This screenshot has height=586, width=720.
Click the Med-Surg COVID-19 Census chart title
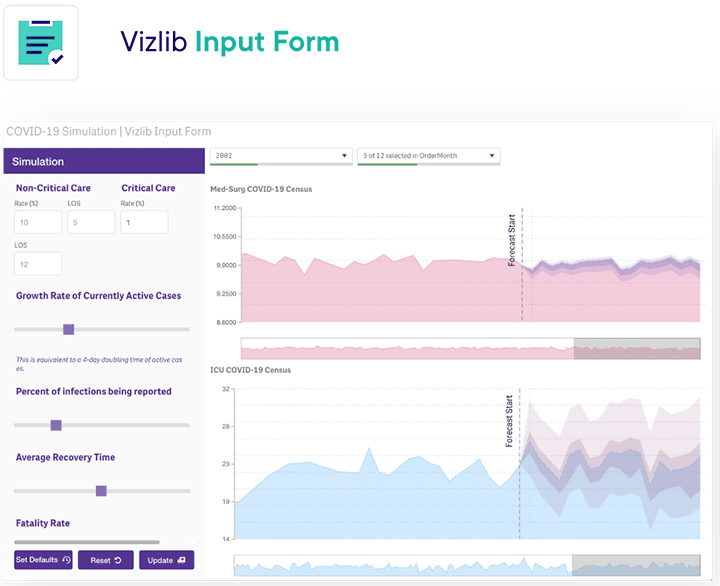coord(261,189)
